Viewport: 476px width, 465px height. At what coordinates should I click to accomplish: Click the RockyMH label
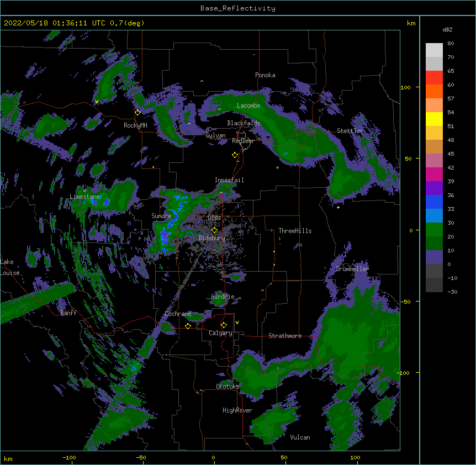tap(135, 125)
